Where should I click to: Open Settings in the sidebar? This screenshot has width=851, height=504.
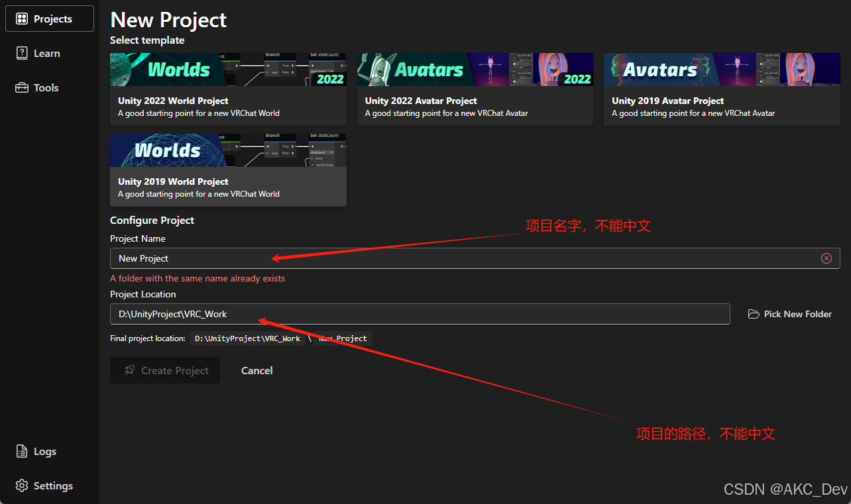(50, 485)
